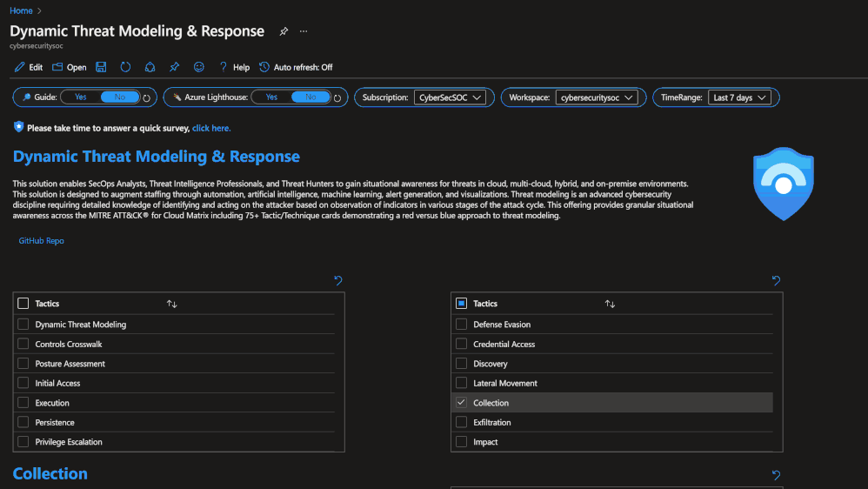This screenshot has width=868, height=489.
Task: Click the Tactics header in the left table
Action: point(47,304)
